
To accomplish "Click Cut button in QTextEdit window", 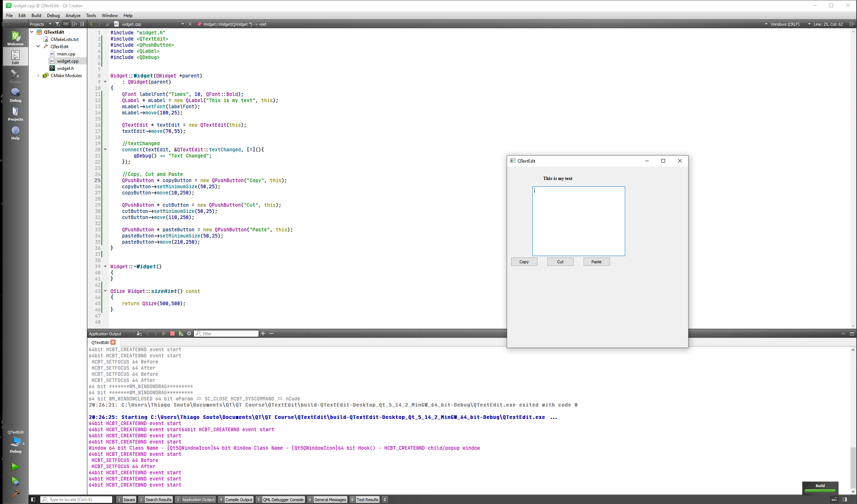I will (560, 262).
